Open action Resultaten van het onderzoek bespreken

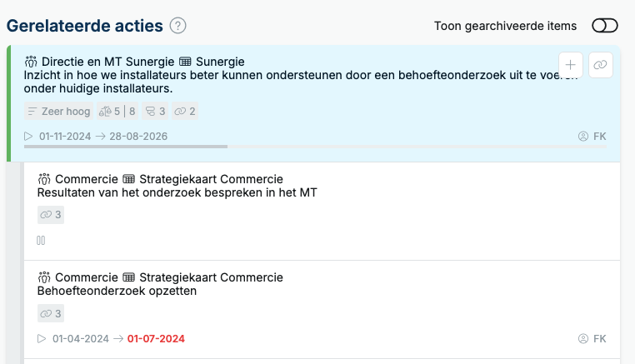pos(177,192)
